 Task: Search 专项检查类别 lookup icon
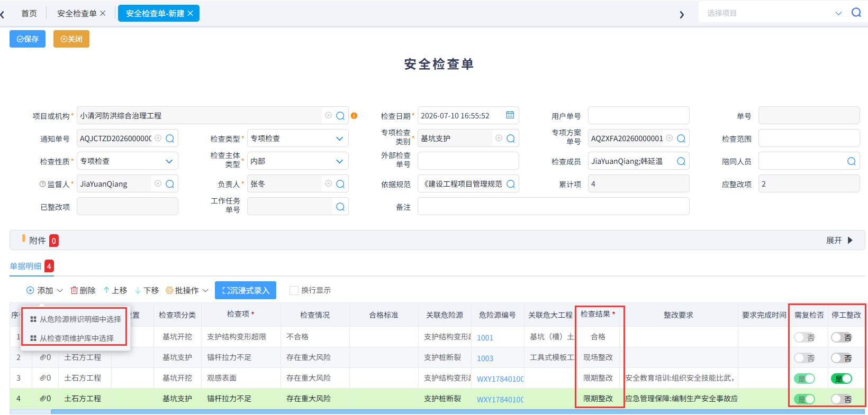[x=511, y=139]
